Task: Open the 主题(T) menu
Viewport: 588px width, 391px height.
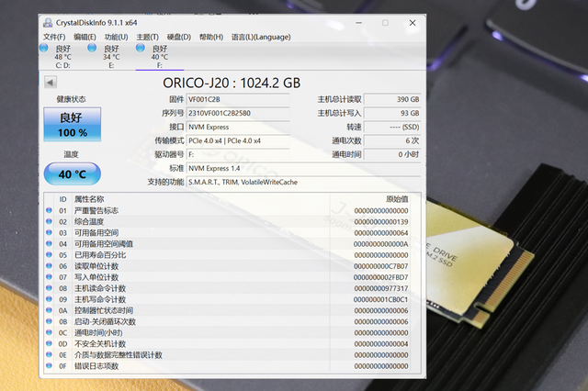Action: coord(147,37)
